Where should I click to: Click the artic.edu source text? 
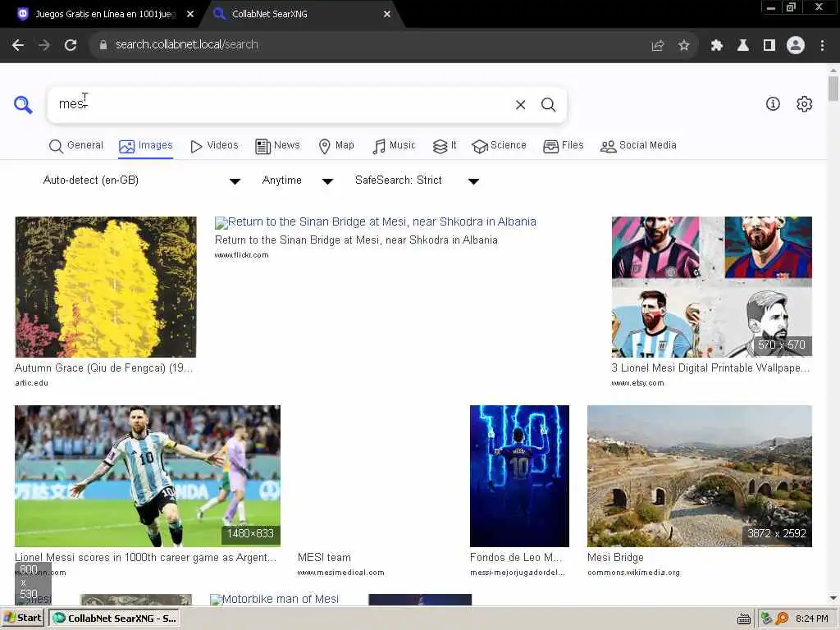tap(32, 383)
